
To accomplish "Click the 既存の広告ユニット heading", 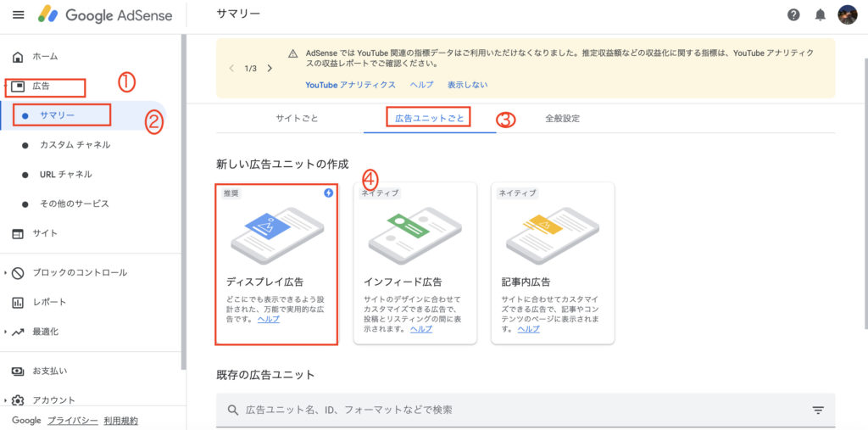I will (265, 375).
